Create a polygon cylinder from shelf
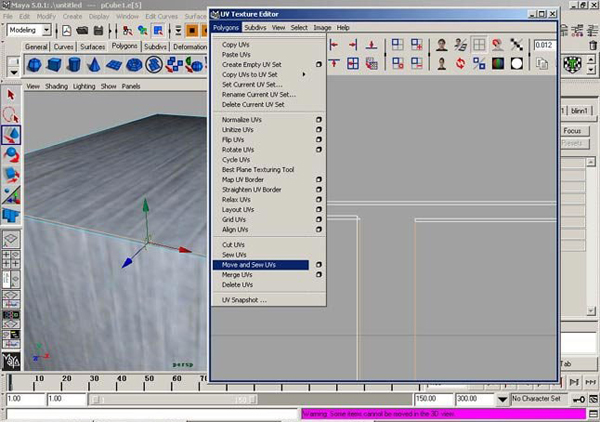This screenshot has width=600, height=422. tap(74, 65)
